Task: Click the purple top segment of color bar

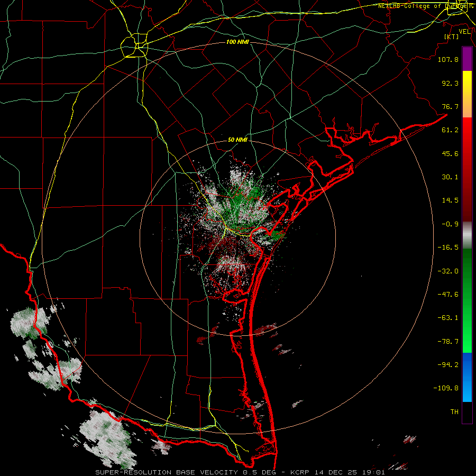Action: 467,59
